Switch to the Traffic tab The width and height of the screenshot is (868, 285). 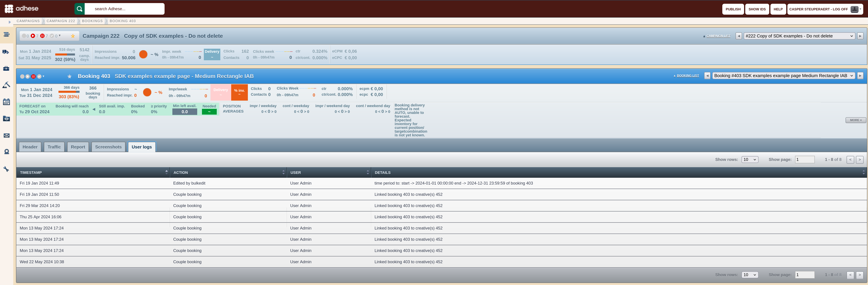[x=54, y=147]
